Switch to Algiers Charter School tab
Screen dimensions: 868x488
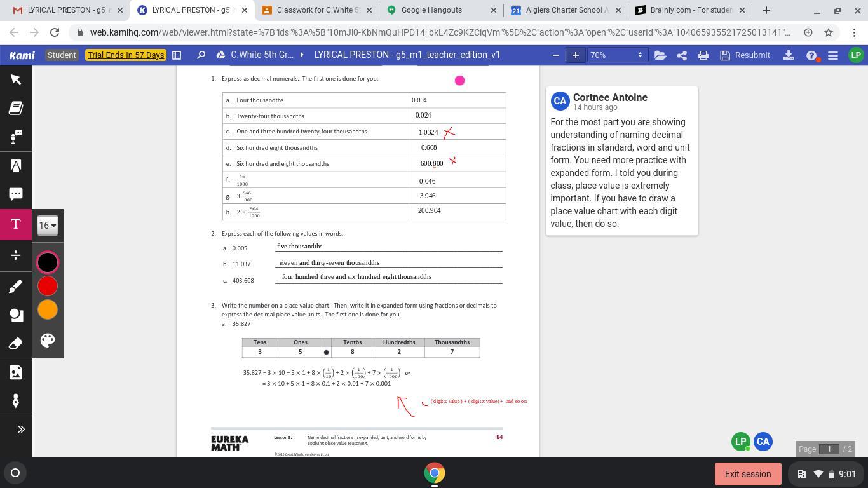click(x=567, y=10)
